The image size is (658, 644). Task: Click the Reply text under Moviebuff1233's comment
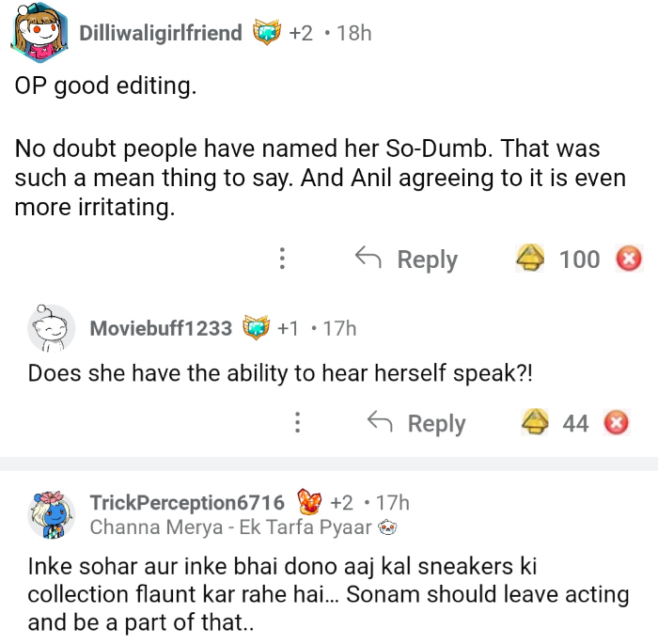coord(436,423)
